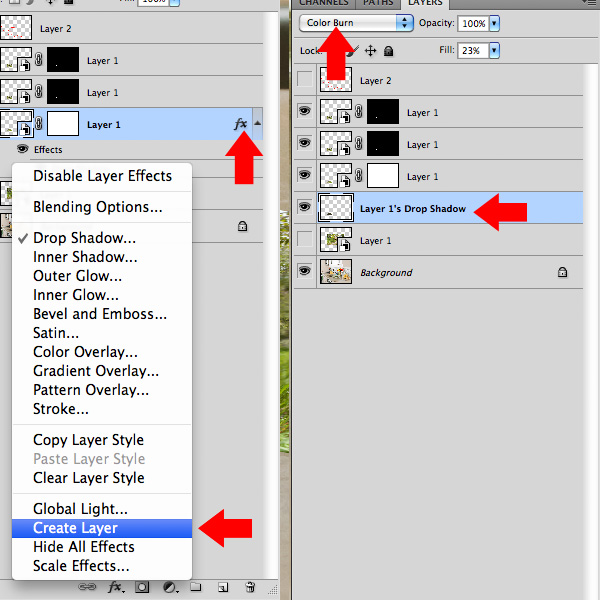Choose Inner Glow from the menu
Image resolution: width=600 pixels, height=600 pixels.
[102, 295]
